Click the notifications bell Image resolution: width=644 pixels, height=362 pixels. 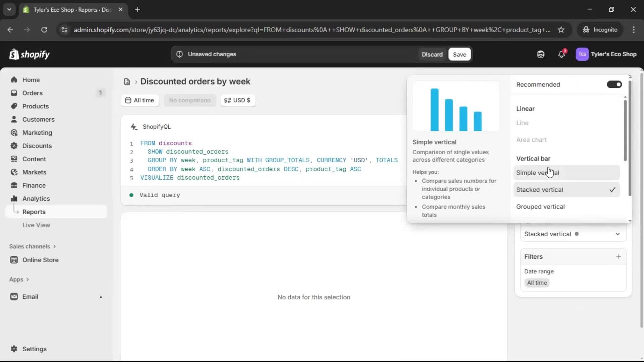pyautogui.click(x=562, y=54)
